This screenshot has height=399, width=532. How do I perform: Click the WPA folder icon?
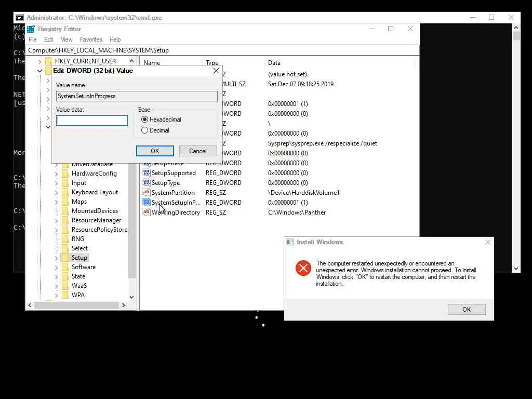pos(65,295)
